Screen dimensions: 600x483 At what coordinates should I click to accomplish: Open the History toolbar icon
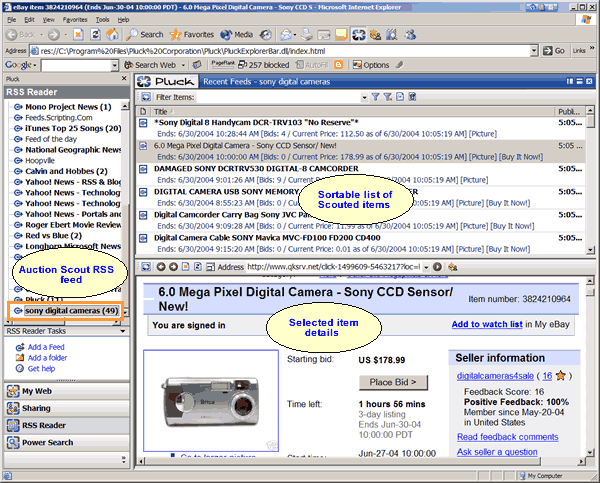point(266,35)
